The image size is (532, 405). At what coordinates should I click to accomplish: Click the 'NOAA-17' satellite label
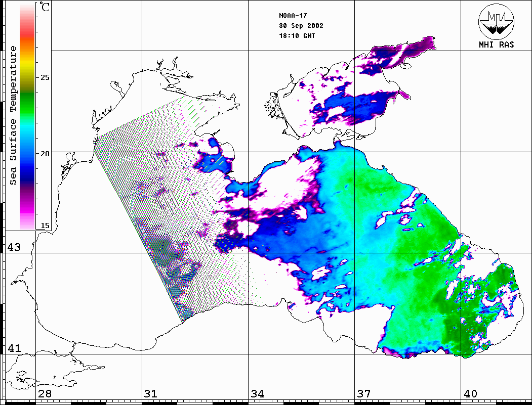click(293, 16)
